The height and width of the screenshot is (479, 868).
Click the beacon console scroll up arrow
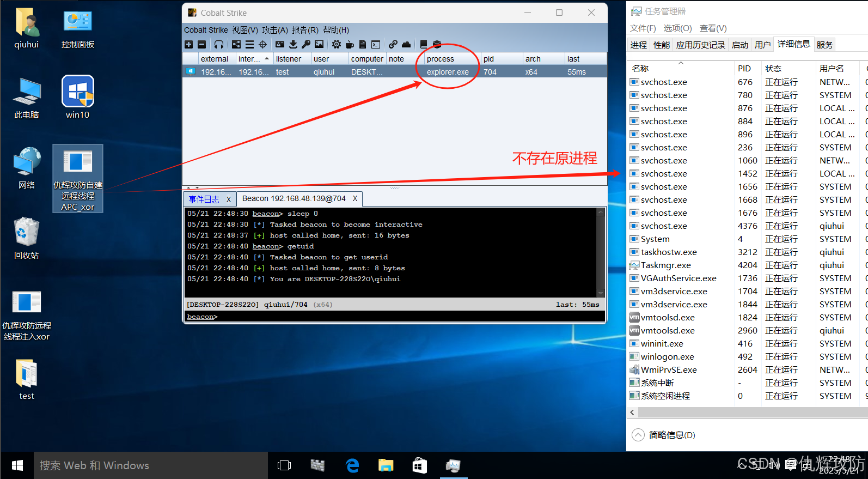pyautogui.click(x=601, y=211)
